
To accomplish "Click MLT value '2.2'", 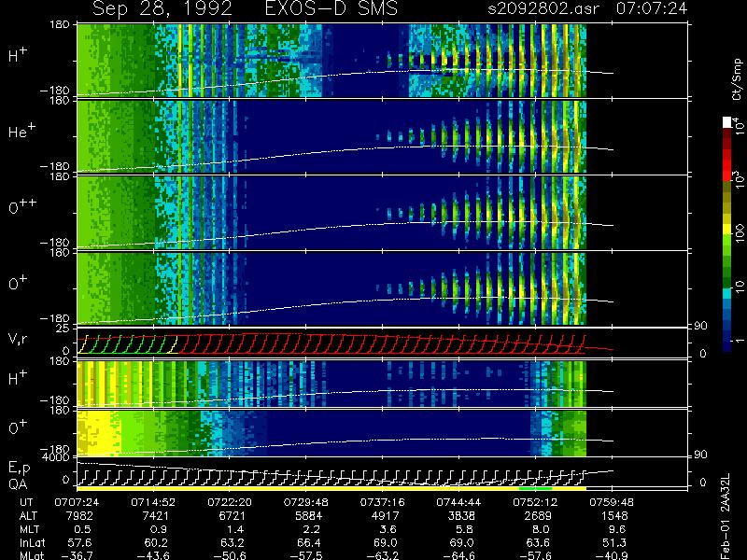I will pyautogui.click(x=312, y=529).
